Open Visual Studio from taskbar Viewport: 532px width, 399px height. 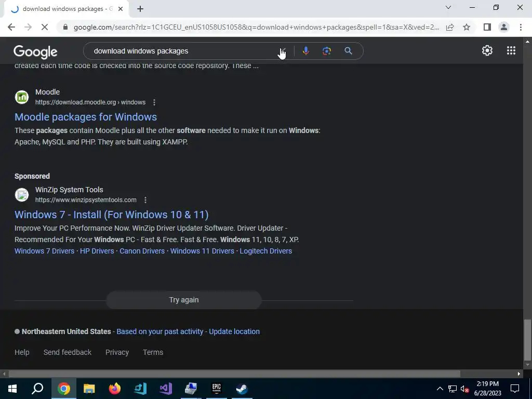166,389
